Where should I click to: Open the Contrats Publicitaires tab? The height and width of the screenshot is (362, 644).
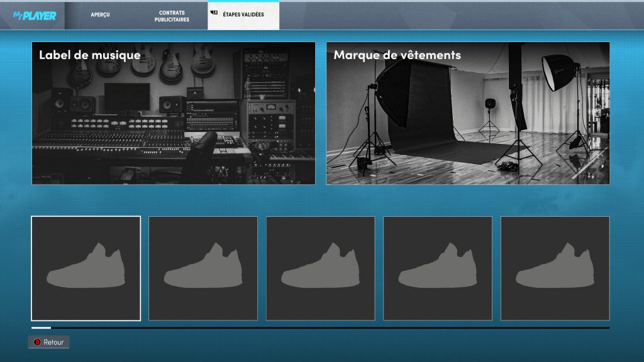(172, 16)
